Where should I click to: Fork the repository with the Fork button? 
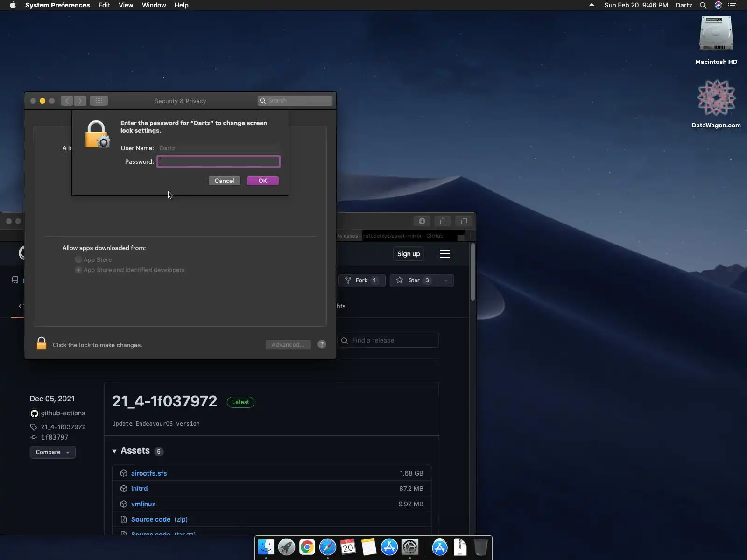tap(362, 280)
